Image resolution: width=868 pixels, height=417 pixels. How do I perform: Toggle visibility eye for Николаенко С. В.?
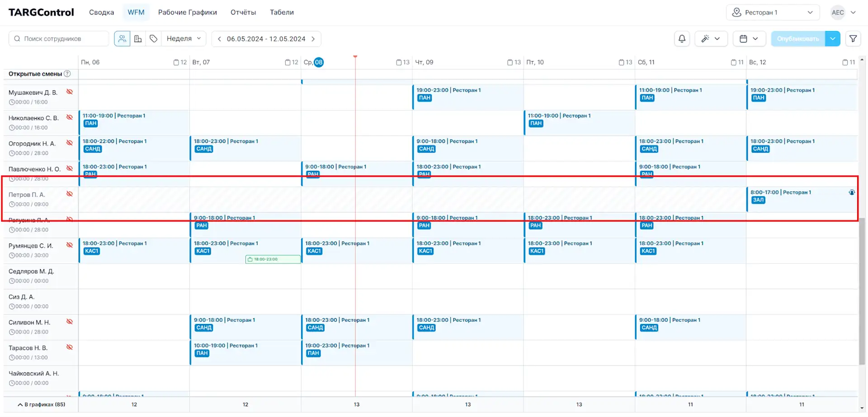tap(70, 117)
